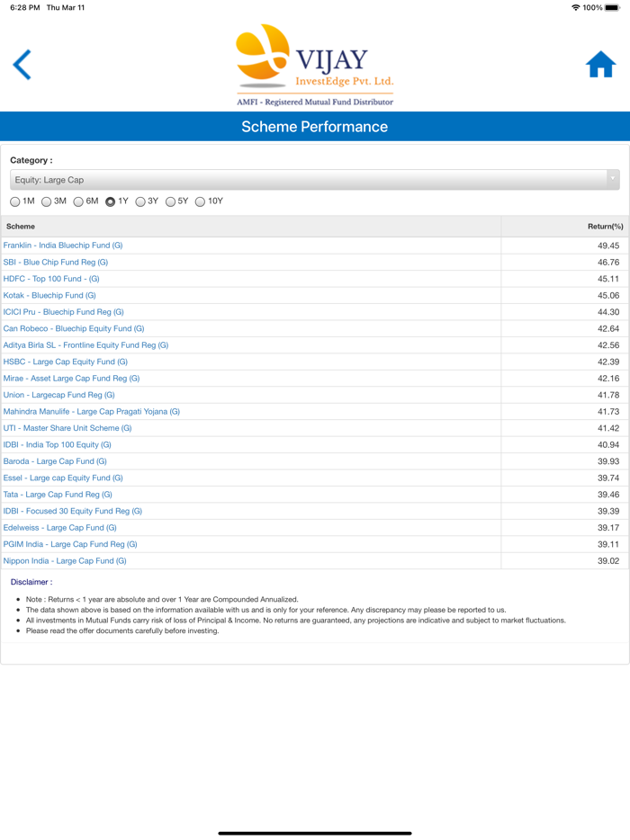Image resolution: width=630 pixels, height=840 pixels.
Task: Select the 3Y period radio button
Action: [x=140, y=201]
